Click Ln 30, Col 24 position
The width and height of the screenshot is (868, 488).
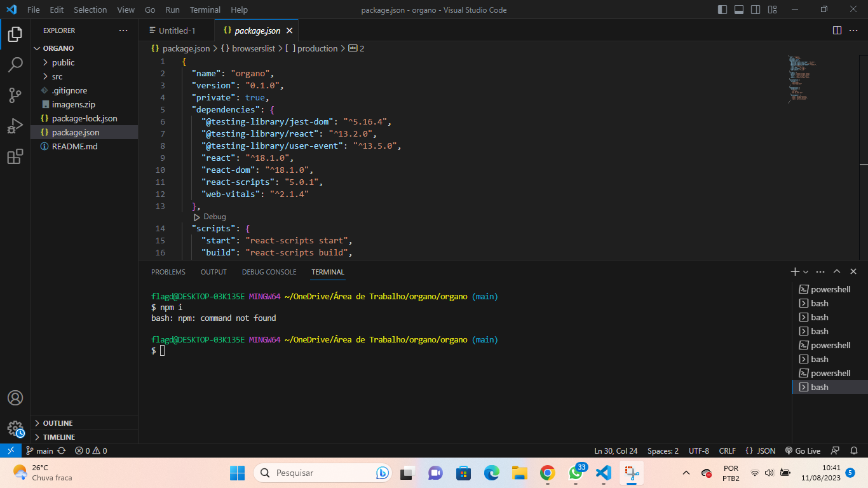616,451
